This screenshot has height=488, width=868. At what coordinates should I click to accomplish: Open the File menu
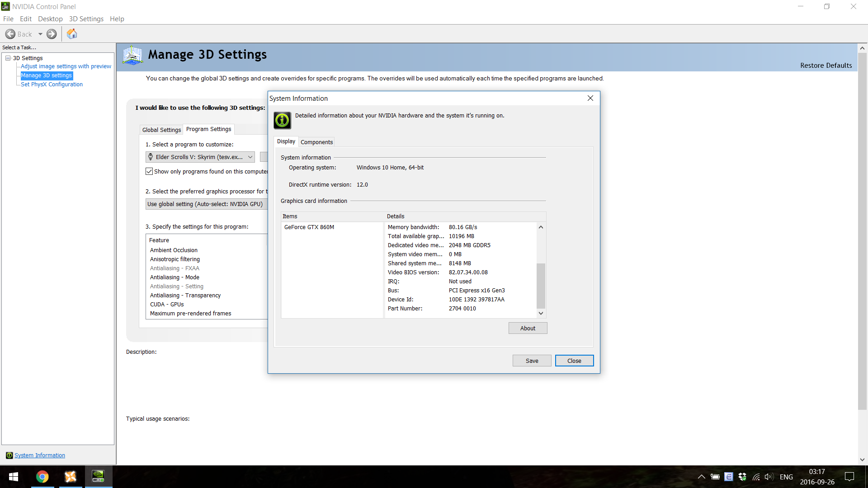tap(8, 19)
